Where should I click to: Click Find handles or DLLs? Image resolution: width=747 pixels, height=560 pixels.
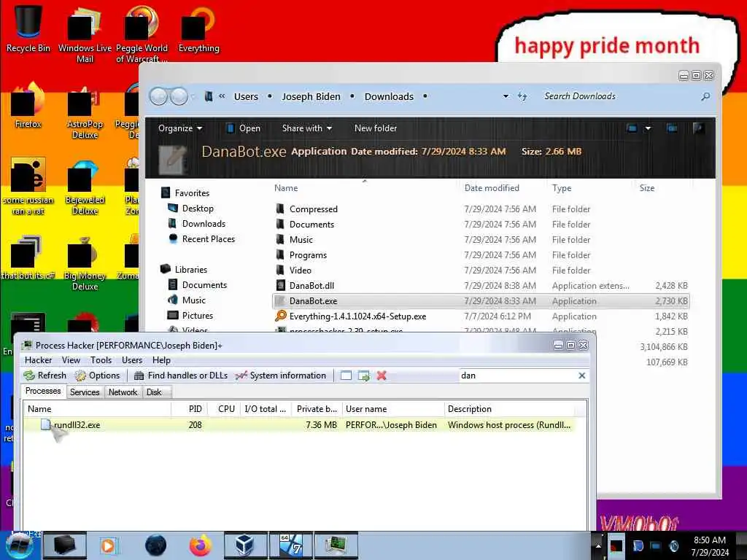click(x=181, y=376)
